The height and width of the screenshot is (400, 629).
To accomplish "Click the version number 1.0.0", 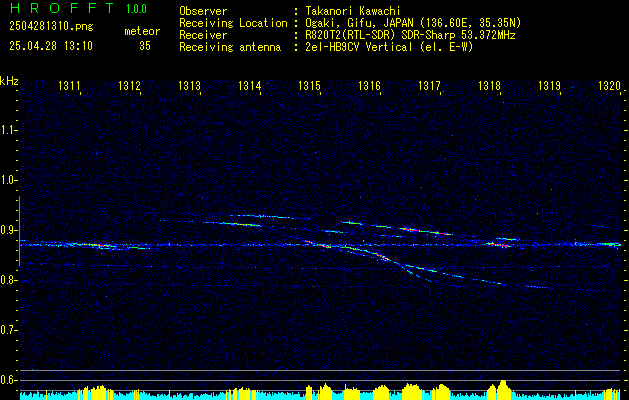I will point(136,9).
